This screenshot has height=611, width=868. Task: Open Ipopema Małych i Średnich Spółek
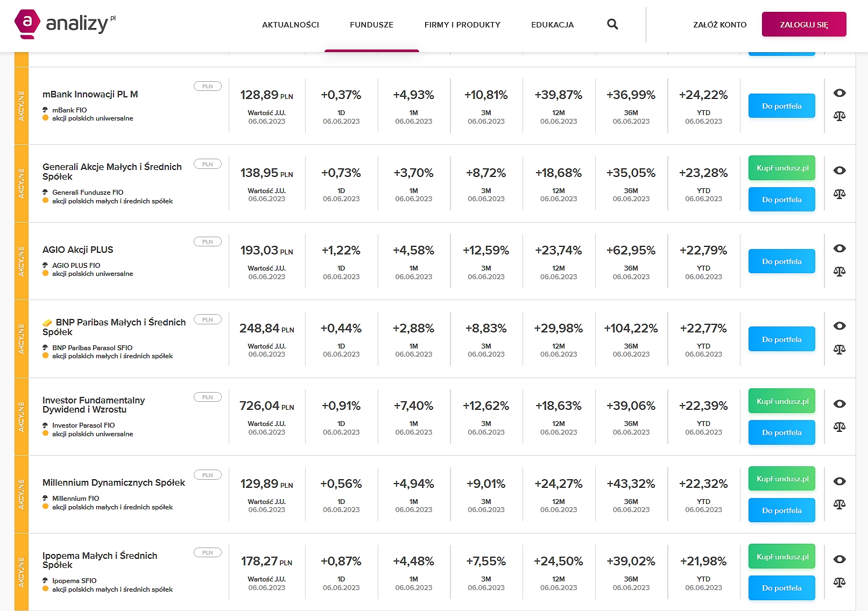click(x=100, y=560)
